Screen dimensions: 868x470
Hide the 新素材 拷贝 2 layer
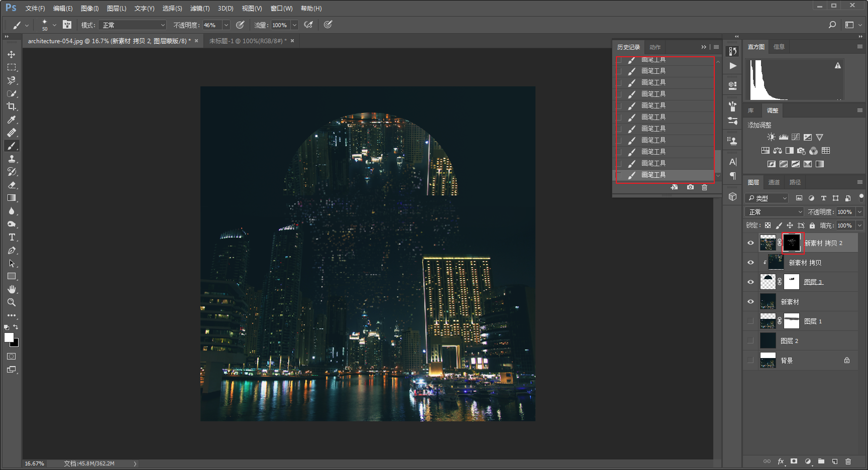point(751,243)
